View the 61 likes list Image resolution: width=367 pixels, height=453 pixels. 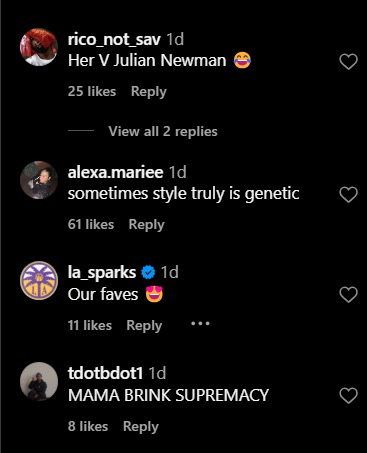91,224
